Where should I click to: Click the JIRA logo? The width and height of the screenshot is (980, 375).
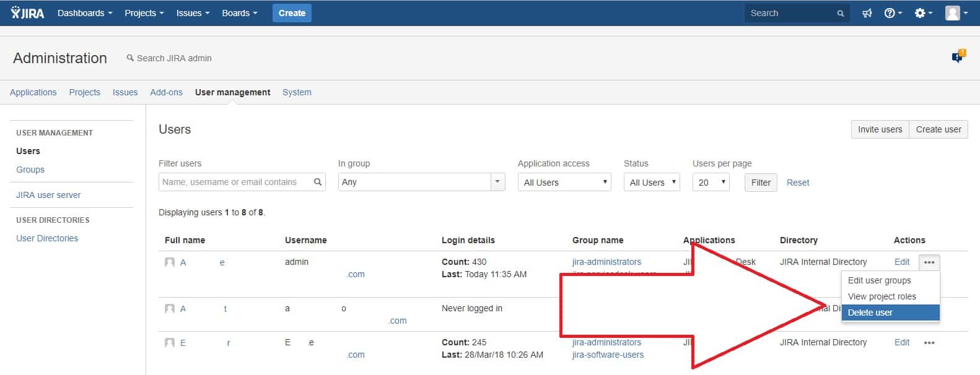pyautogui.click(x=28, y=13)
